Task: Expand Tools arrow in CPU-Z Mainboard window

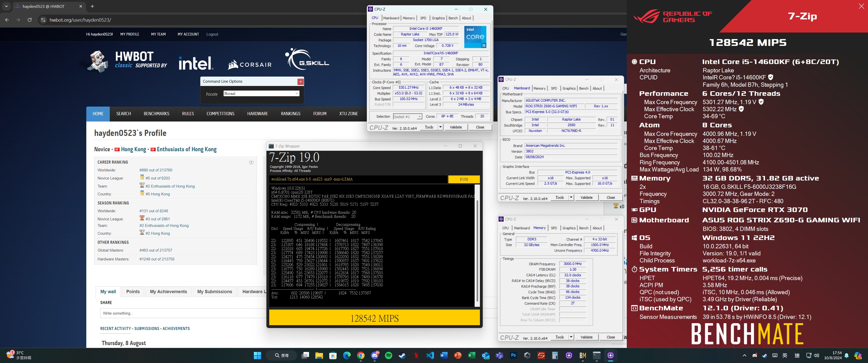Action: point(571,197)
